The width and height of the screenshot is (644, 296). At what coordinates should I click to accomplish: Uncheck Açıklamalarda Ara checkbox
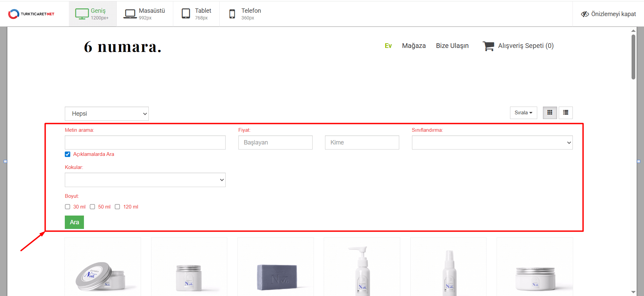click(x=67, y=154)
